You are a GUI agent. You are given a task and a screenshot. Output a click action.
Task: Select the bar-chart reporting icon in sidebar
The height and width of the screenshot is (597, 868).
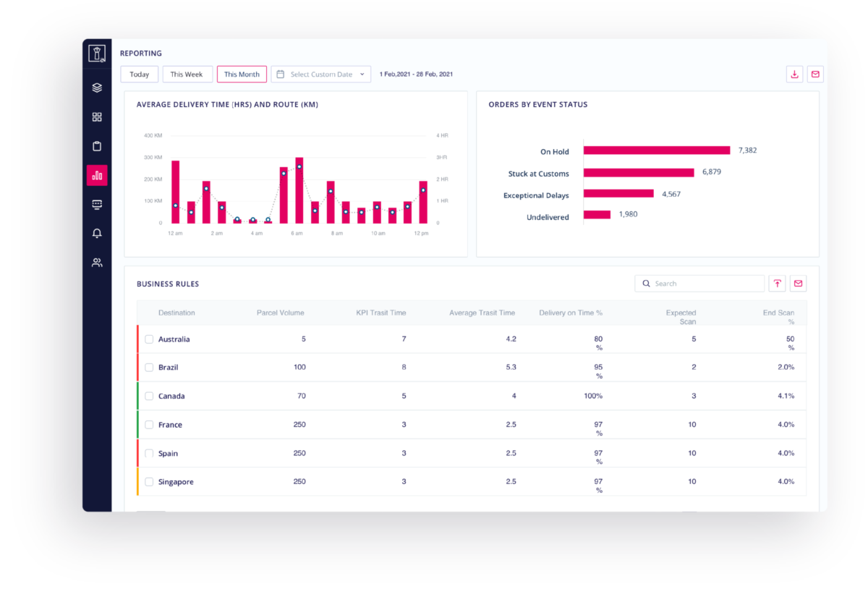(97, 174)
